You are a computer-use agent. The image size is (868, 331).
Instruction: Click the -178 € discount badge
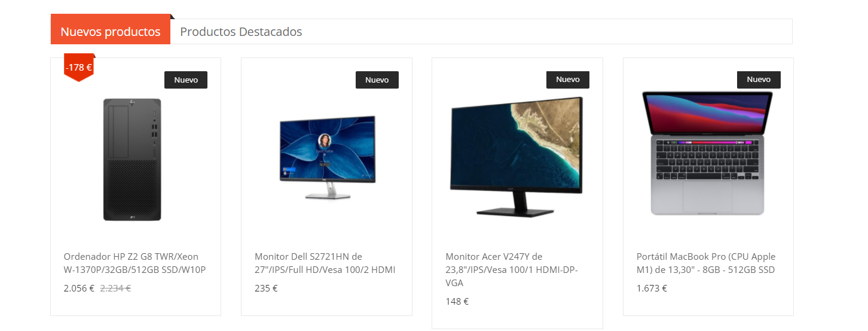(x=79, y=67)
